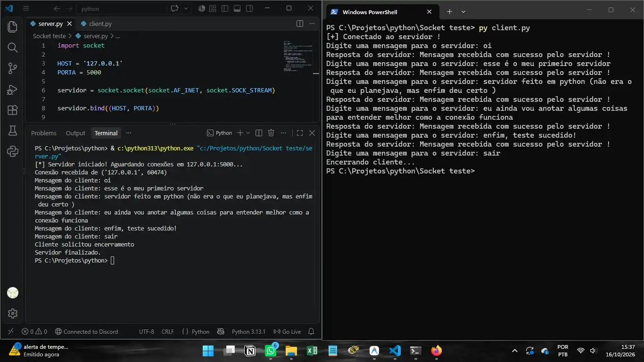The image size is (644, 362).
Task: Click Go Live in the status bar
Action: [287, 331]
